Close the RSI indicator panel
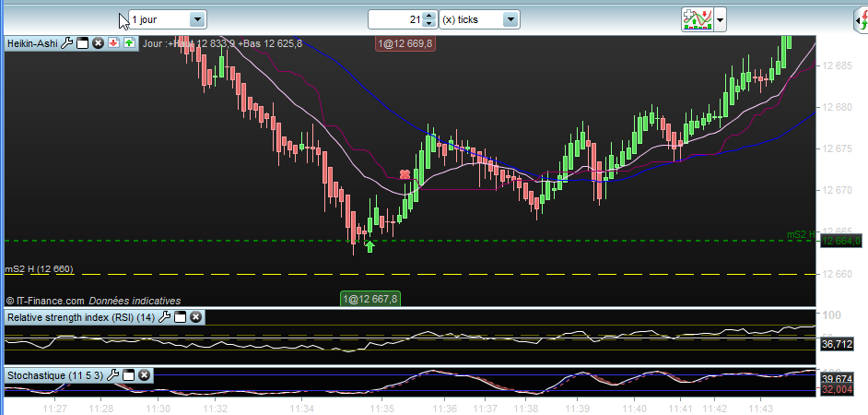Screen dimensions: 868x415 [x=196, y=317]
